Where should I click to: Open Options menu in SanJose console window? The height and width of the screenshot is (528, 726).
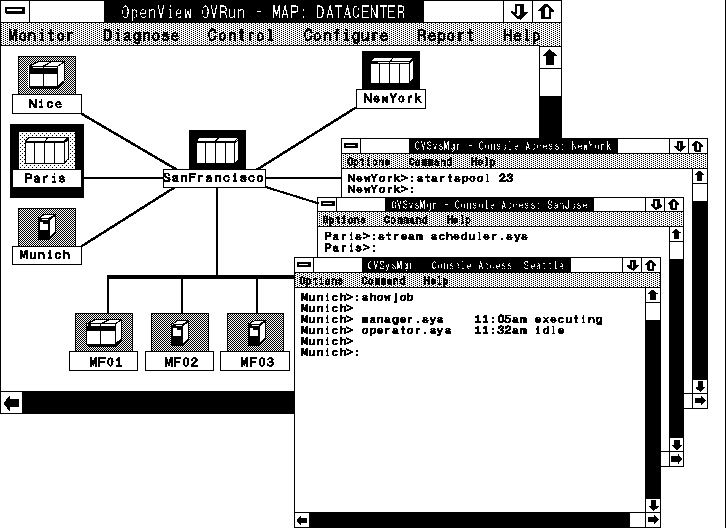[344, 220]
